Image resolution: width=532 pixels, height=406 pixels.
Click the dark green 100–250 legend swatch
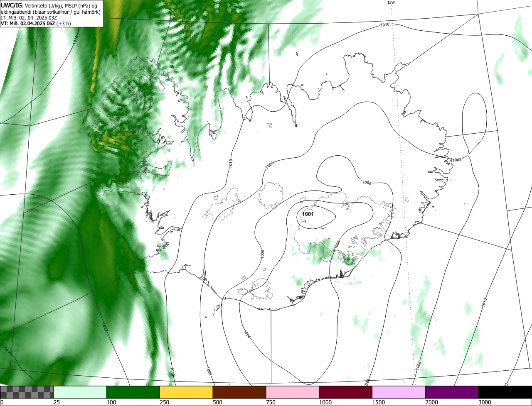[133, 392]
